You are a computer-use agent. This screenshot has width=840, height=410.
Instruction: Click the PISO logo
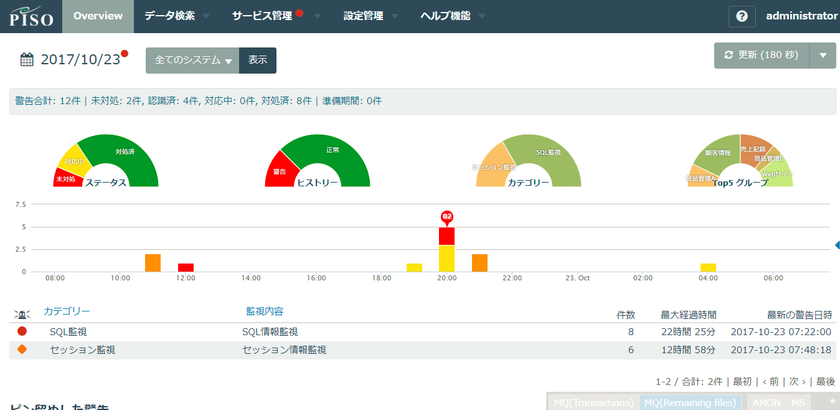pyautogui.click(x=30, y=17)
